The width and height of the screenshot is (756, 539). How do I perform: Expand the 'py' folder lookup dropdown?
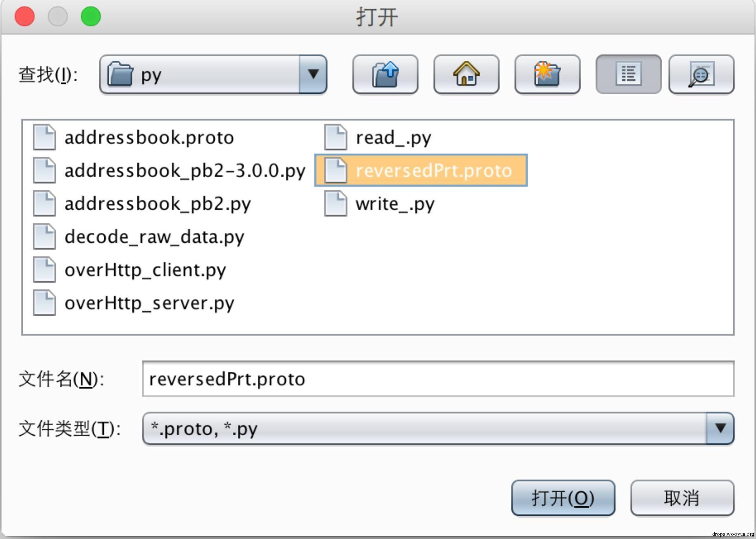313,75
